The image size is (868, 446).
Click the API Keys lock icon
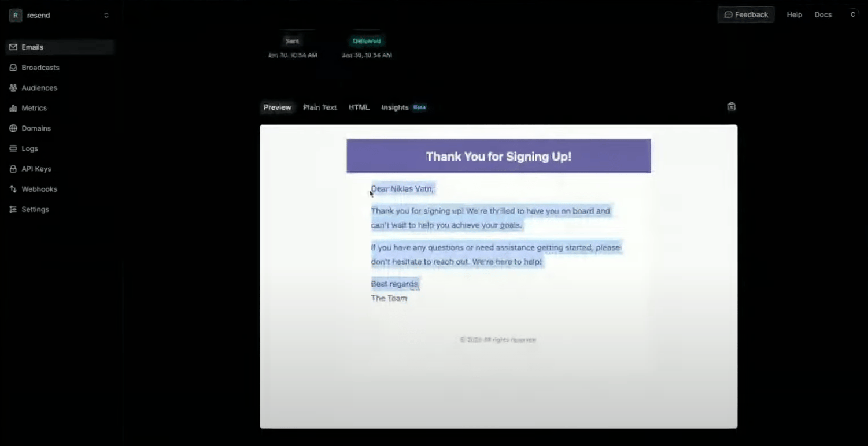click(13, 169)
